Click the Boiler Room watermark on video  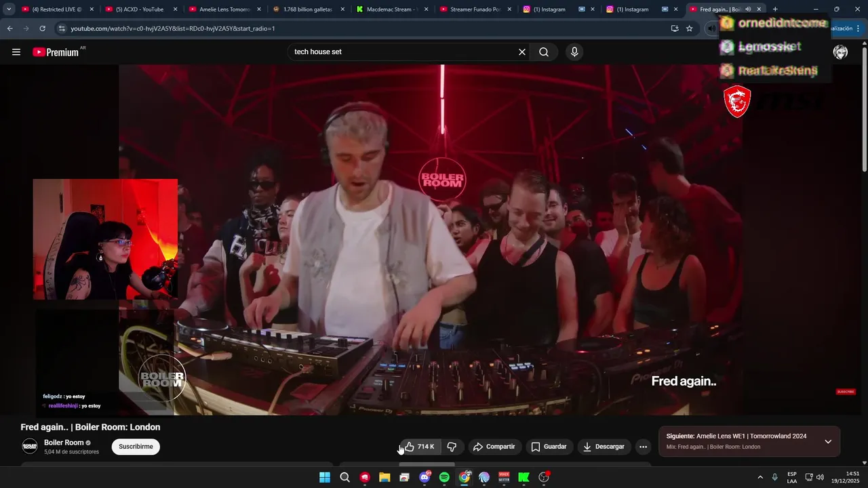(161, 378)
